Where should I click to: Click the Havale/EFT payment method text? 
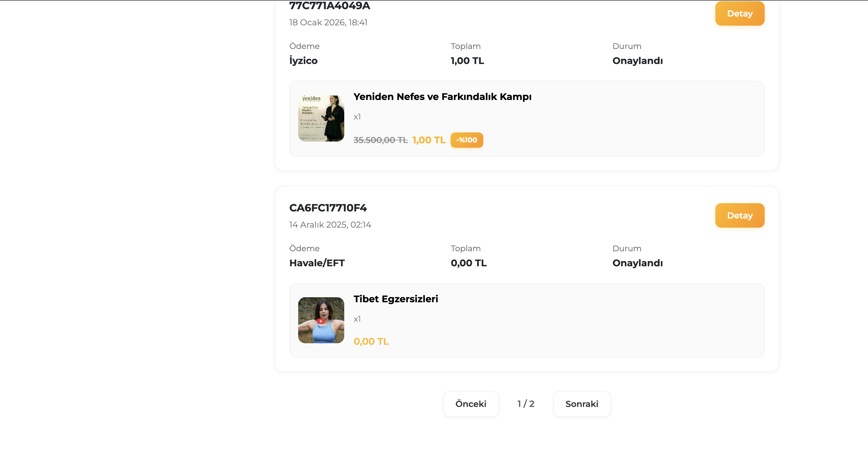point(317,263)
